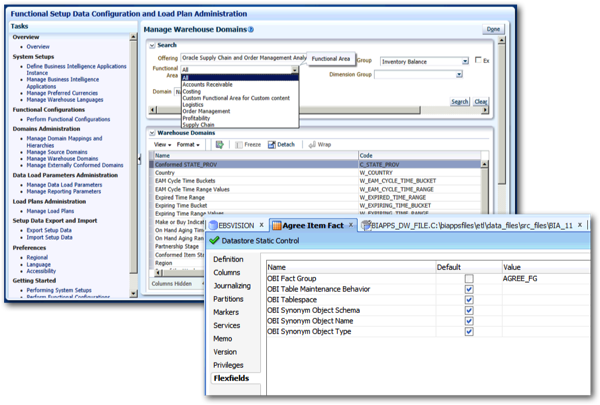This screenshot has width=600, height=405.
Task: Open the Flexfields side tab
Action: (232, 378)
